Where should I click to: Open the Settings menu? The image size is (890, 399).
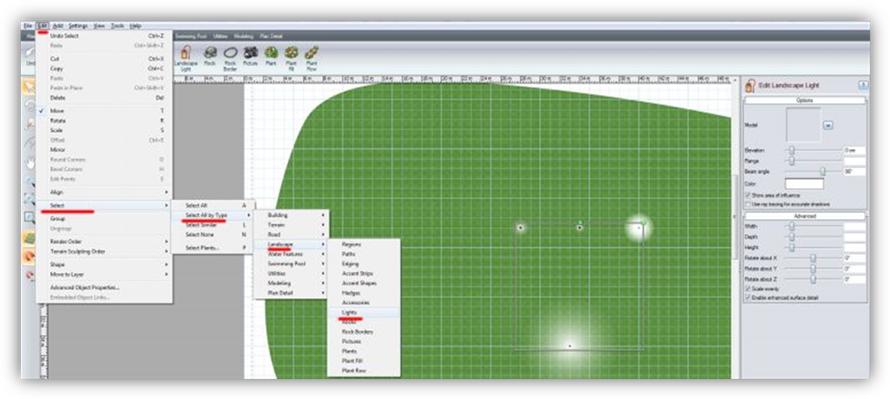[x=78, y=26]
